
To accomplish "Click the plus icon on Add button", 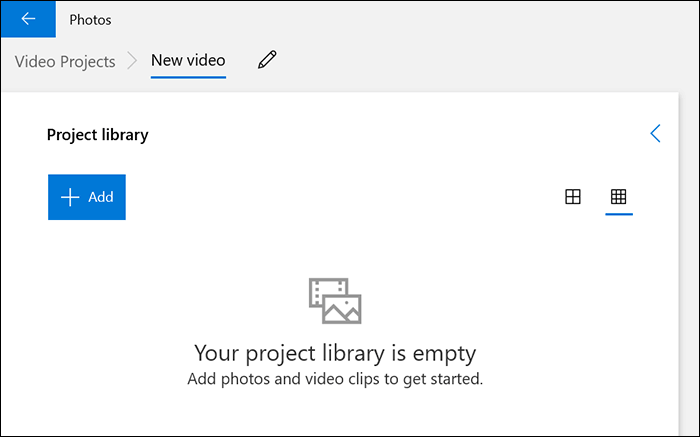I will coord(70,197).
